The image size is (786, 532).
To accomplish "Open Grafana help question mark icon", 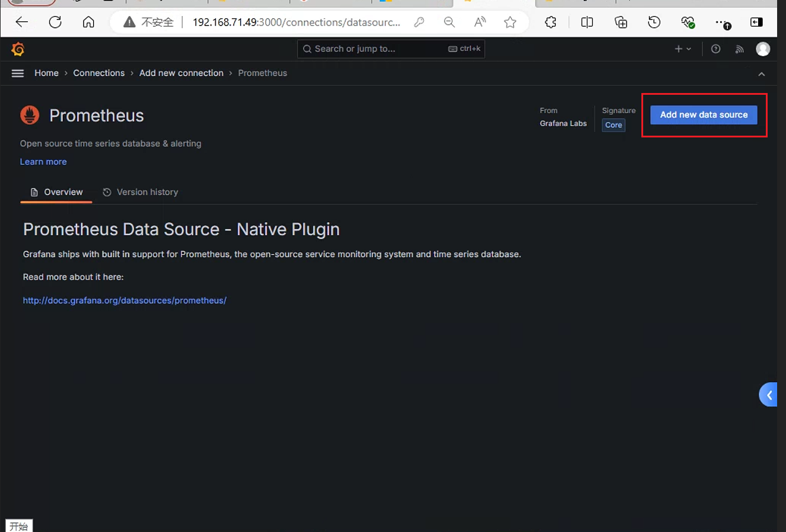I will pyautogui.click(x=715, y=49).
